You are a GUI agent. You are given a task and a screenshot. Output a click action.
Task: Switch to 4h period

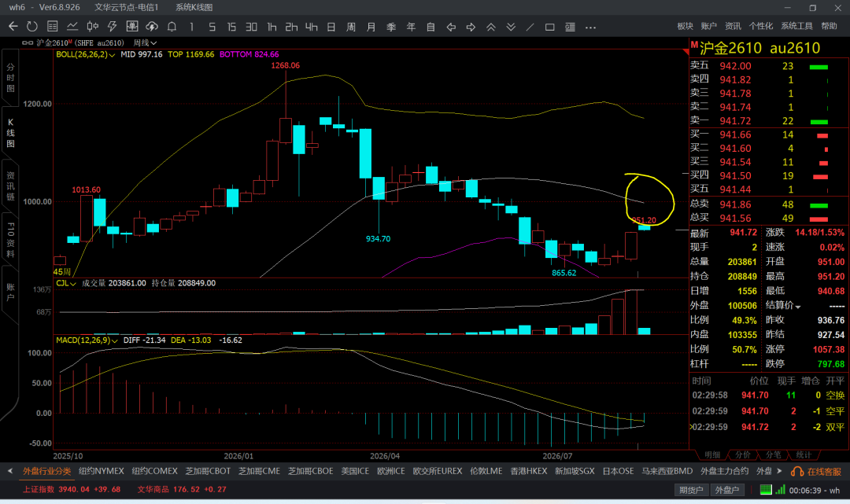point(311,27)
